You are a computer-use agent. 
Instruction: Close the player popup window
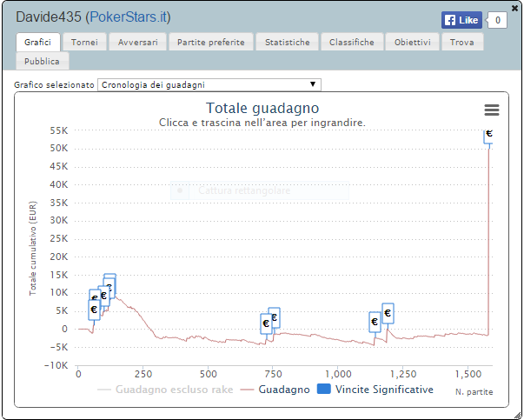515,8
